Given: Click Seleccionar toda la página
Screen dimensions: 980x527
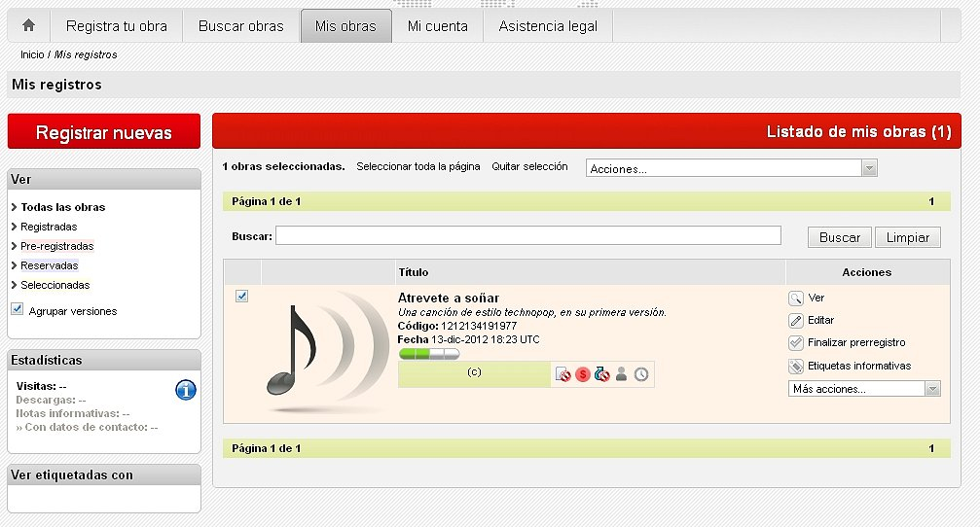Looking at the screenshot, I should coord(418,166).
